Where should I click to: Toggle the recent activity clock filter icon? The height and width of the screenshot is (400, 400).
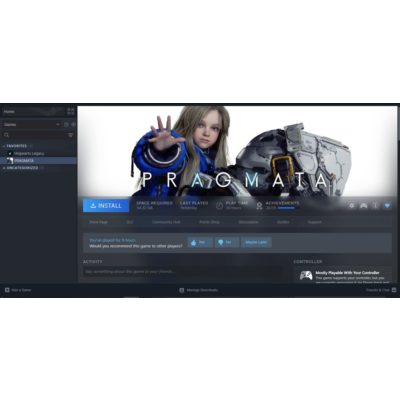tap(66, 124)
